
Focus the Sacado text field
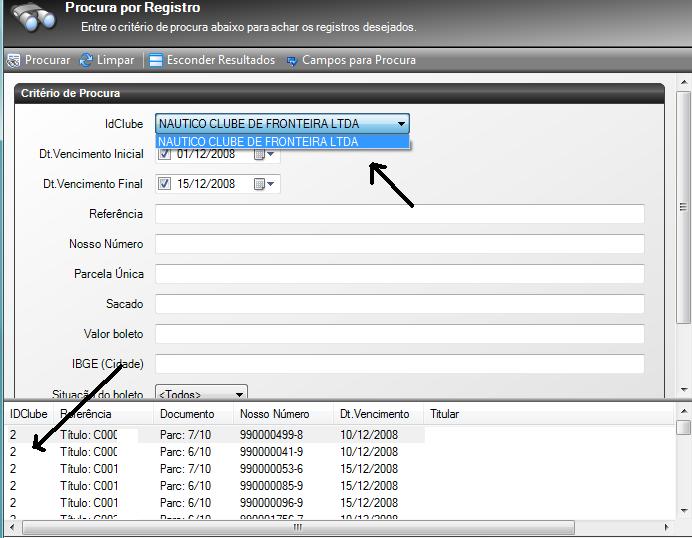tap(399, 304)
